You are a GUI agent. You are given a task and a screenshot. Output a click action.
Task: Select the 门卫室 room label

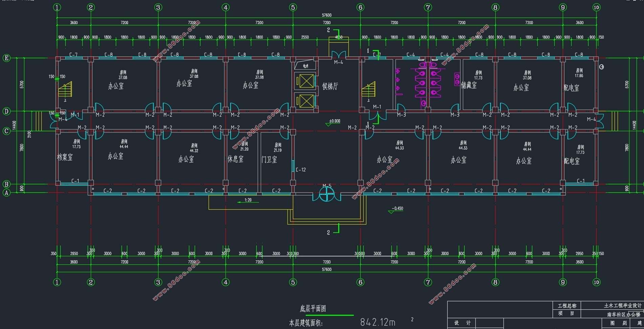point(269,159)
